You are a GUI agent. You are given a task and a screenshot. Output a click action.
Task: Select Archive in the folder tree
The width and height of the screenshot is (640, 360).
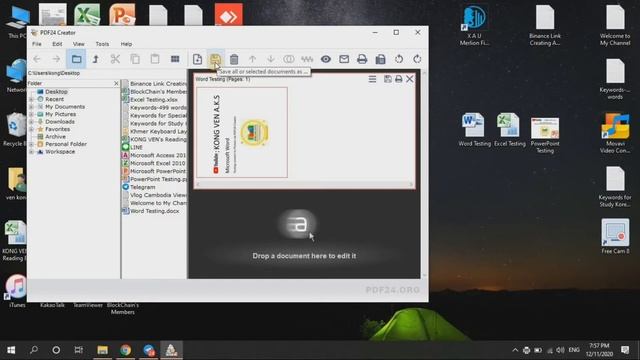click(x=55, y=136)
